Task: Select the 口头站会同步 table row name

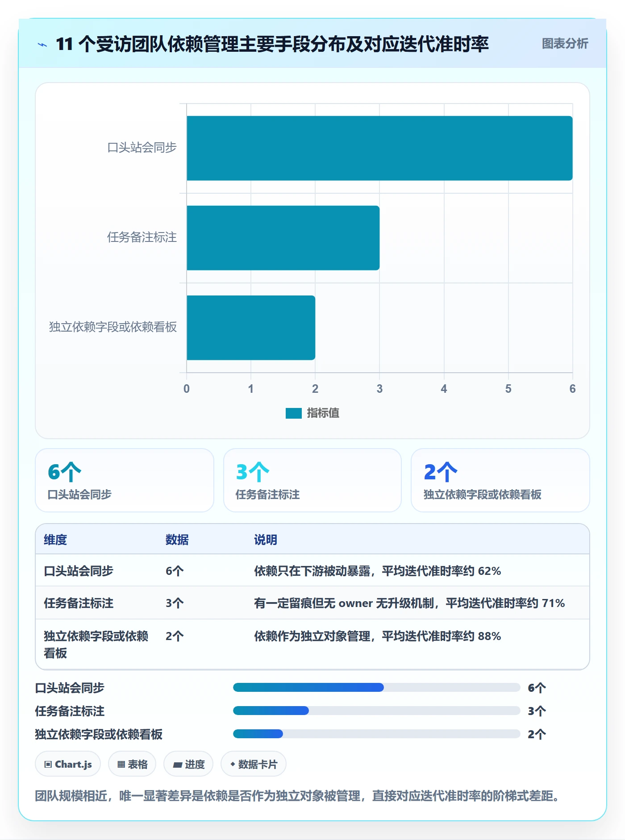Action: pyautogui.click(x=79, y=571)
